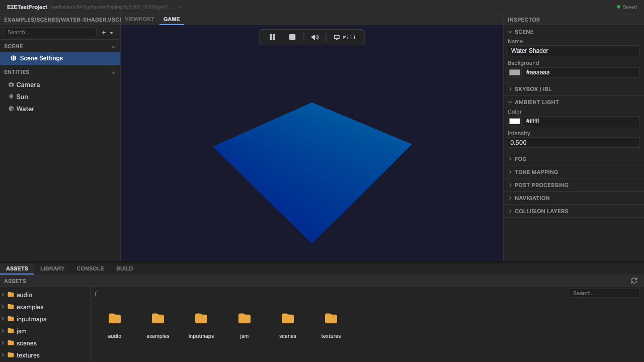644x362 pixels.
Task: Click the Intensity 0.500 field
Action: point(574,143)
